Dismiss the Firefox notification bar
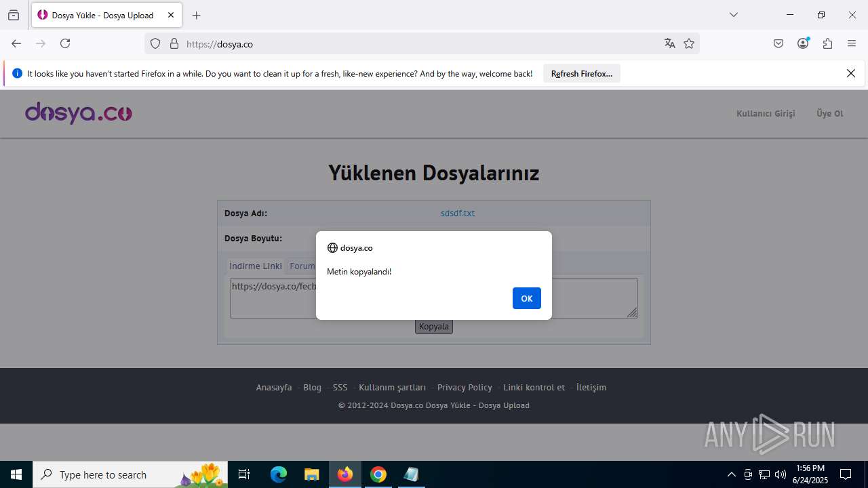The image size is (868, 488). point(851,73)
